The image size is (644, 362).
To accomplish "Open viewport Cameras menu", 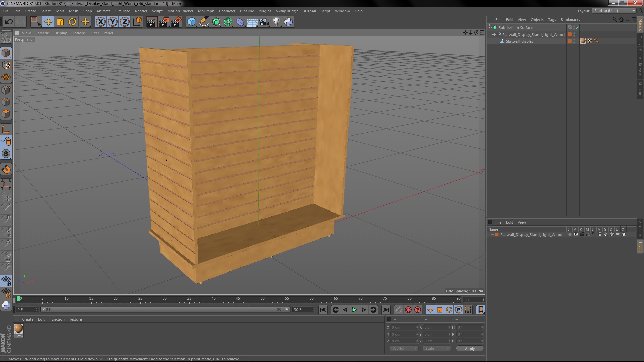I will (x=42, y=33).
